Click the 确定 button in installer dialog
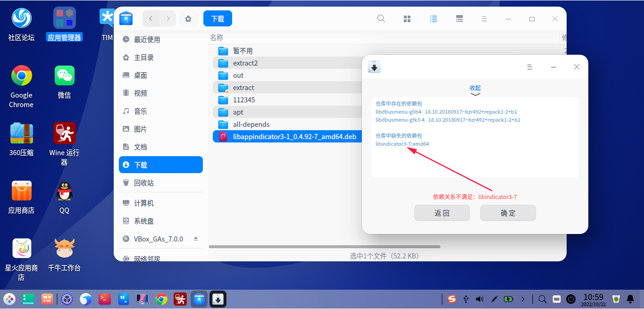The height and width of the screenshot is (309, 644). pyautogui.click(x=508, y=213)
